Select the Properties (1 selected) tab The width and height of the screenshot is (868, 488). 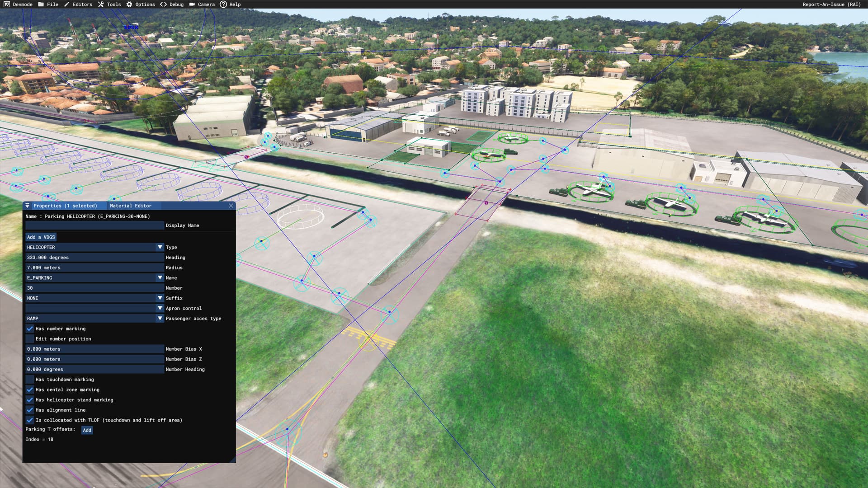coord(65,206)
